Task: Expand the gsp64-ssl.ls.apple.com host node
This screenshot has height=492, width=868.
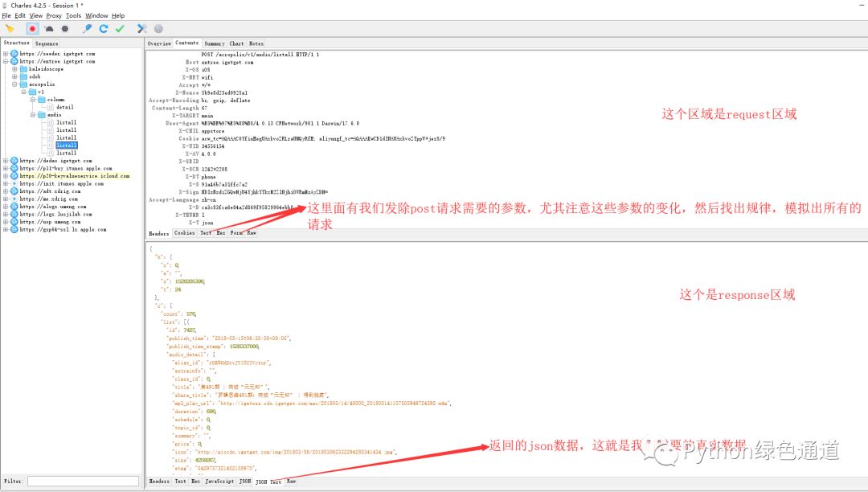Action: pyautogui.click(x=6, y=230)
